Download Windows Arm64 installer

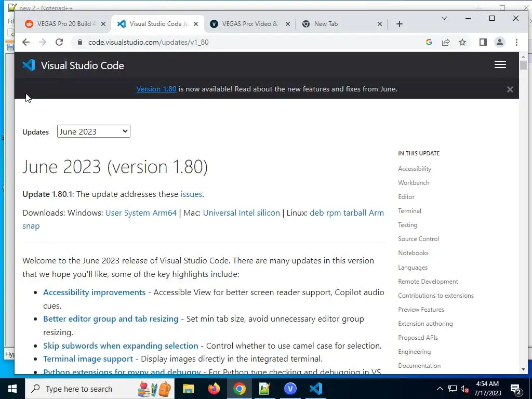tap(165, 212)
